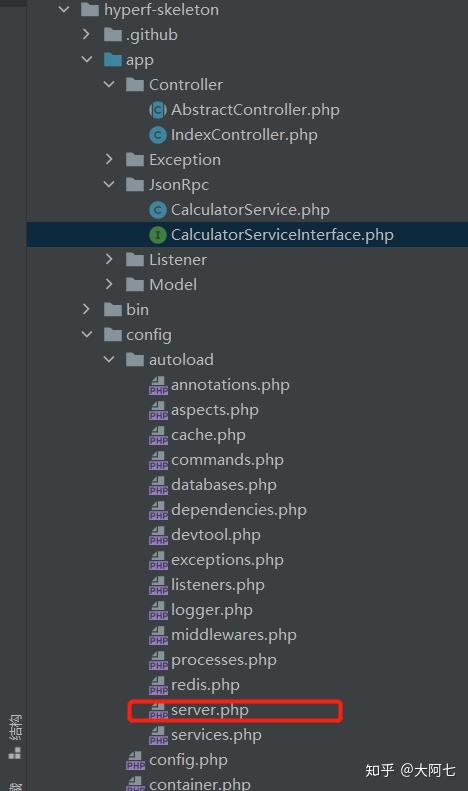The height and width of the screenshot is (791, 468).
Task: Select dependencies.php in autoload
Action: [x=239, y=510]
